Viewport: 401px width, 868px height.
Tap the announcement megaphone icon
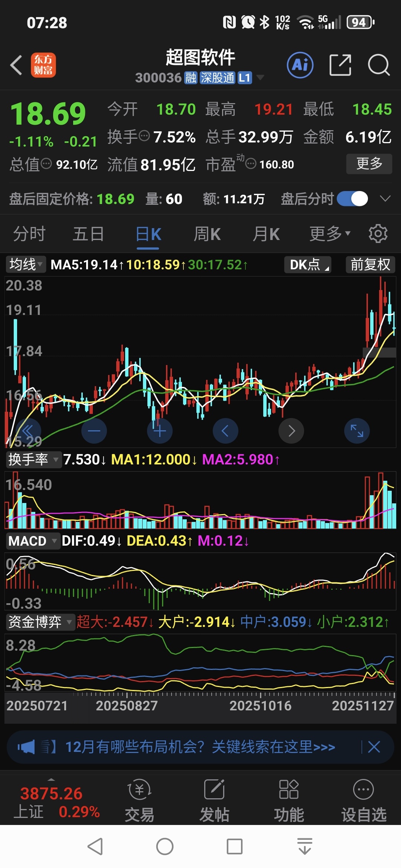[x=26, y=747]
